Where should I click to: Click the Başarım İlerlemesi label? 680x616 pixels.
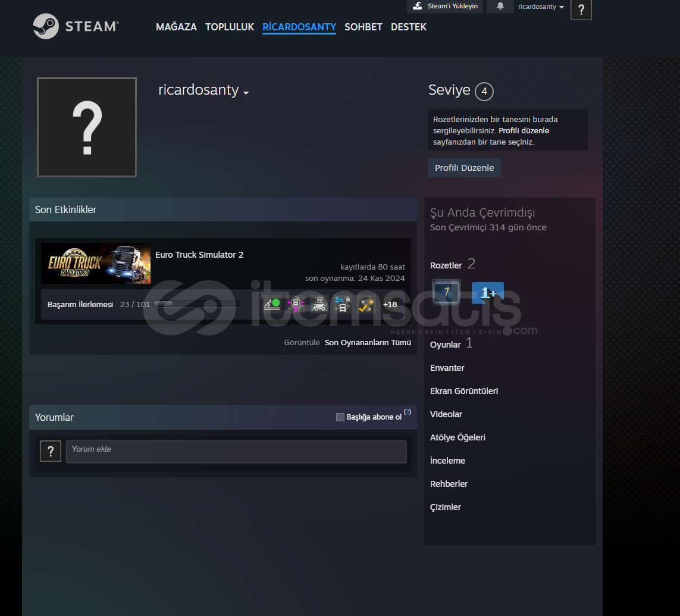[x=80, y=305]
